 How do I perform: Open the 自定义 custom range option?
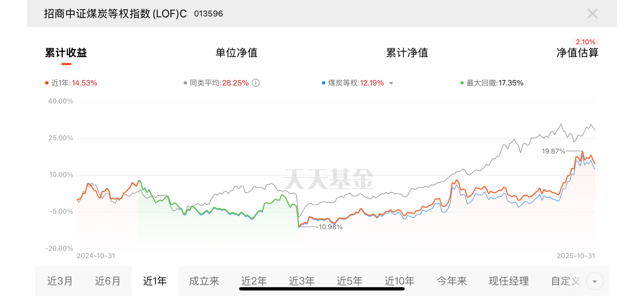point(565,281)
